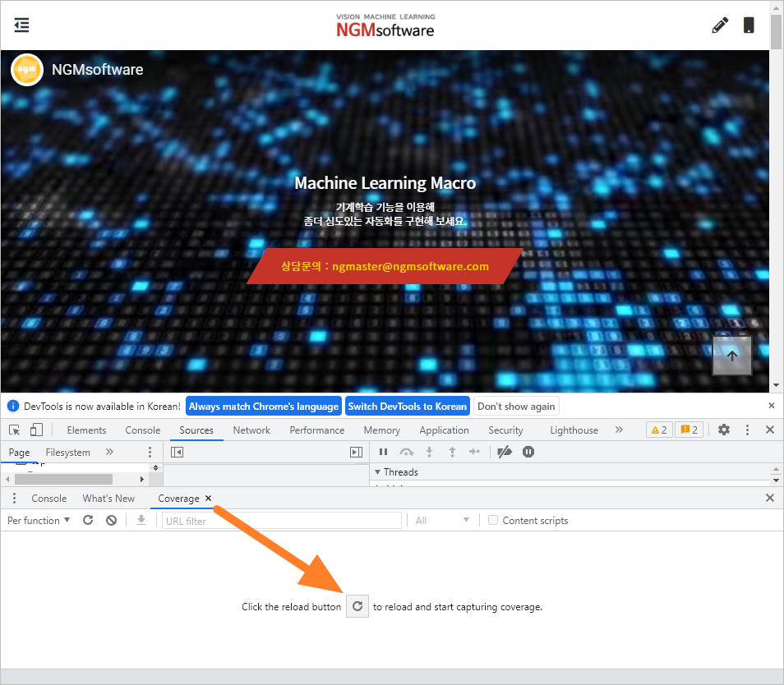Select the Filesystem tab in Sources navigator
The image size is (784, 685).
coord(68,453)
